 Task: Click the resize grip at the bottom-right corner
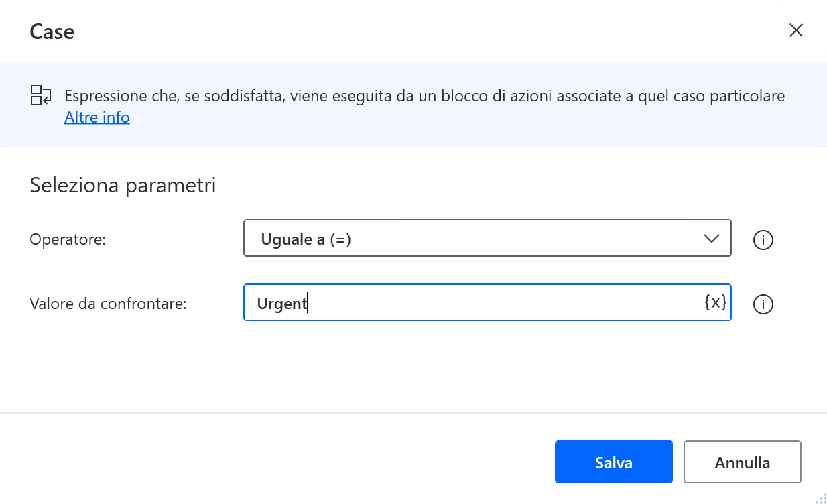pos(822,499)
